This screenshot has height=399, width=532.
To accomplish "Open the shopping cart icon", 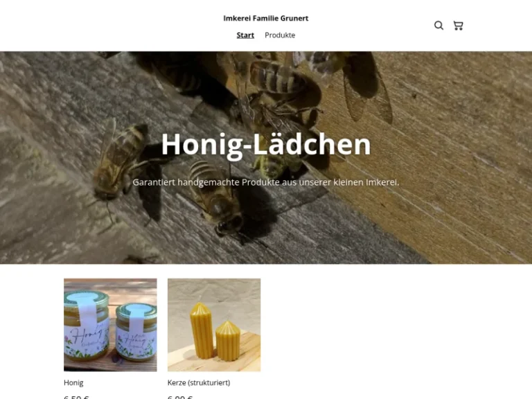I will tap(458, 26).
